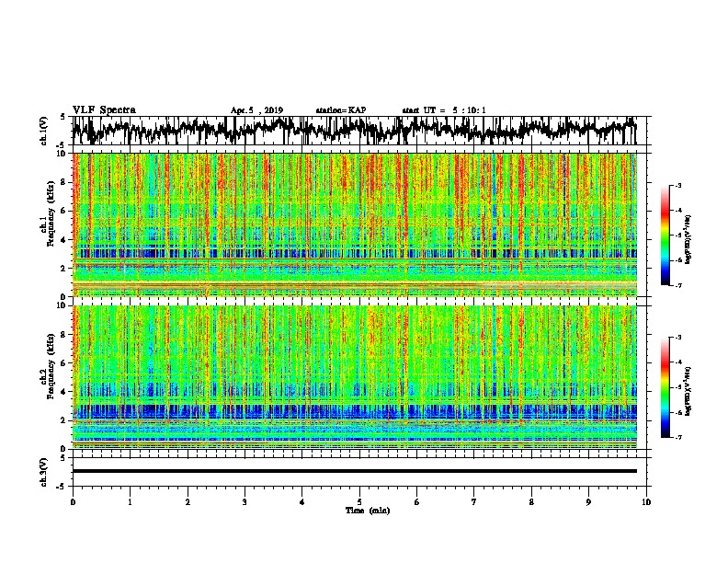Click time axis tick label "1"

tap(130, 502)
